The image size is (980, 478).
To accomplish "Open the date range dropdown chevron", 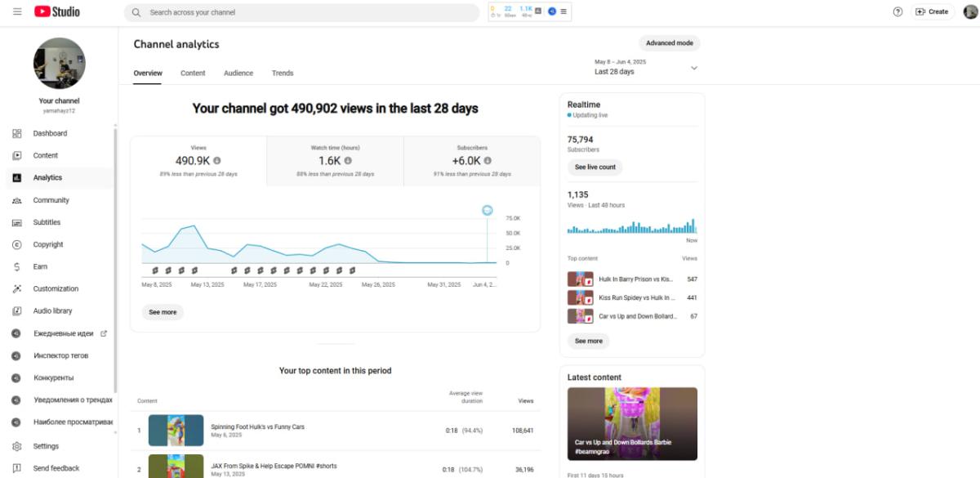I will pos(694,68).
